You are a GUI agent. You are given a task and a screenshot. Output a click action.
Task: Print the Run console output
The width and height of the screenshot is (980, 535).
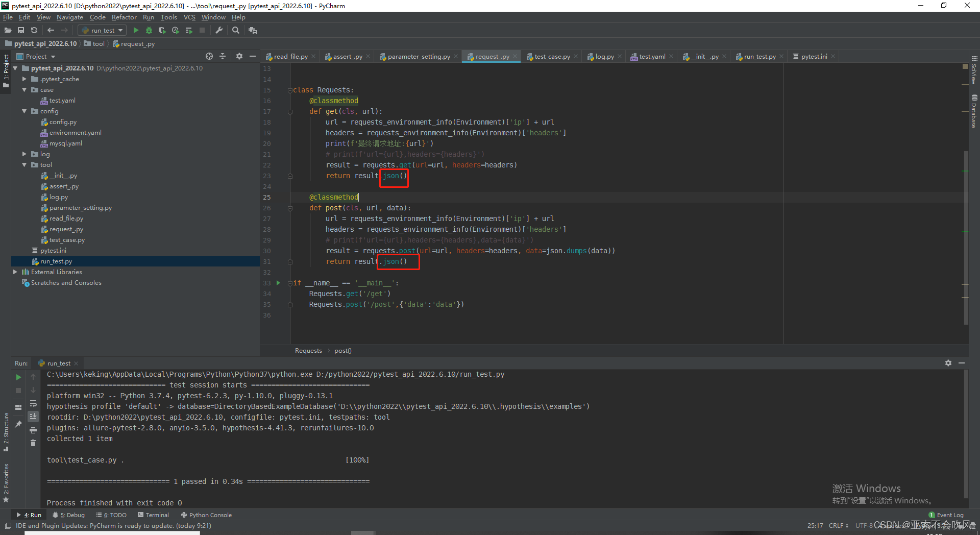33,430
